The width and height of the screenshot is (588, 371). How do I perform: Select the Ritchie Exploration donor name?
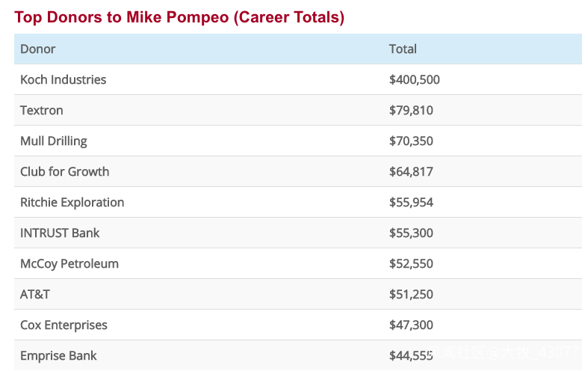tap(72, 203)
